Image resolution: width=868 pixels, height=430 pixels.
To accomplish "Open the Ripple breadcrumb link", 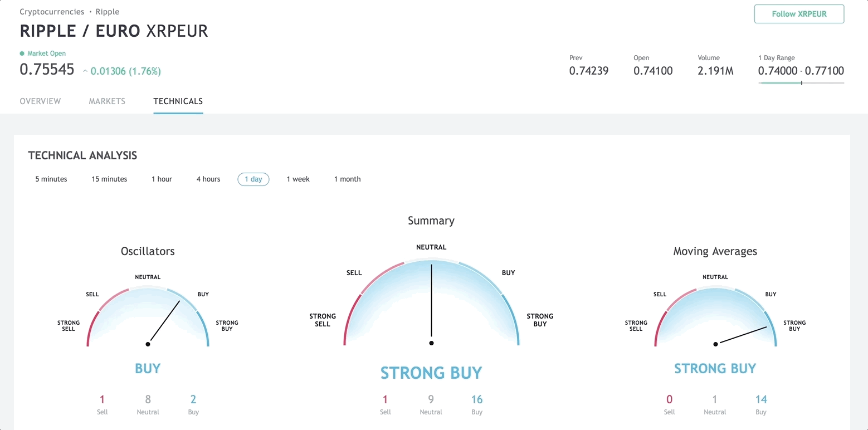I will click(108, 12).
